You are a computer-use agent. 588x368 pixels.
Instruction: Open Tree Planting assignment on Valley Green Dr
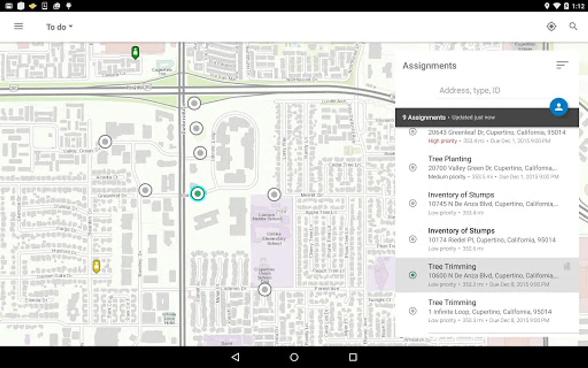point(487,168)
